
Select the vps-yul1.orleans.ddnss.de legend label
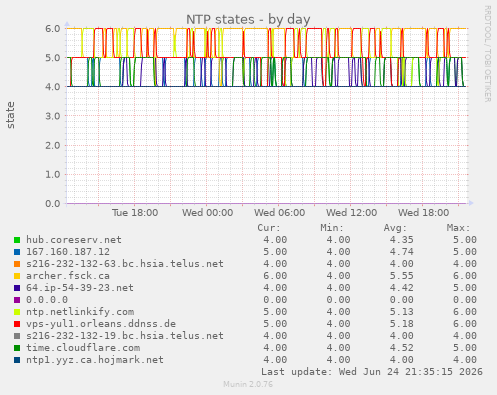click(101, 324)
